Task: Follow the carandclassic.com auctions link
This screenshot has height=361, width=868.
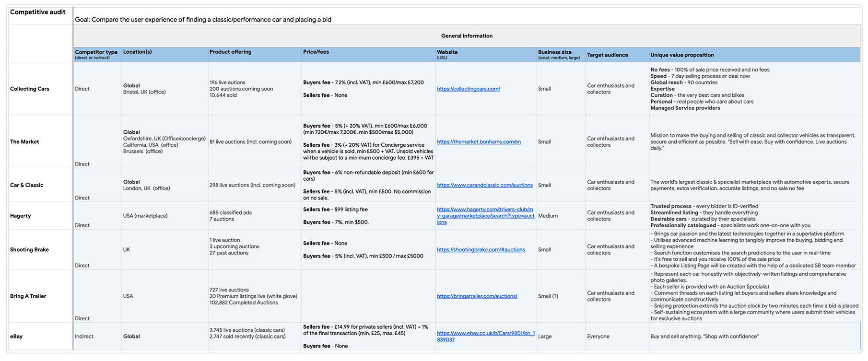Action: point(484,185)
